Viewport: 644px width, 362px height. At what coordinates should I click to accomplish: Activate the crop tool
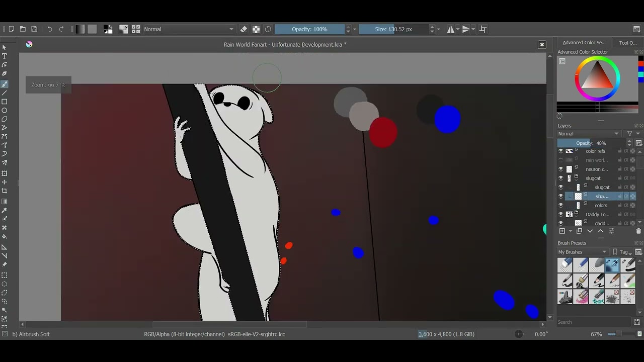point(5,191)
